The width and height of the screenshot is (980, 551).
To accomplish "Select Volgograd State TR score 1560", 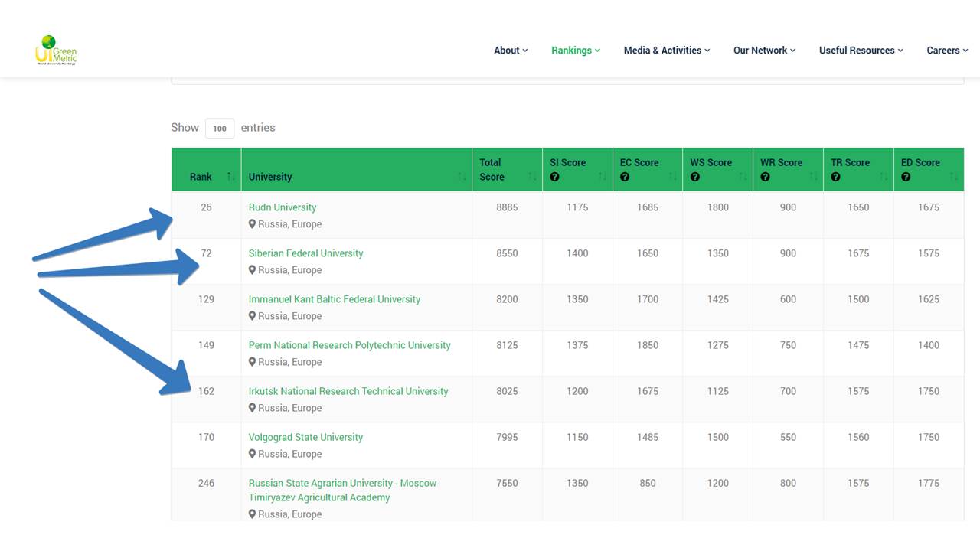I will (x=858, y=437).
